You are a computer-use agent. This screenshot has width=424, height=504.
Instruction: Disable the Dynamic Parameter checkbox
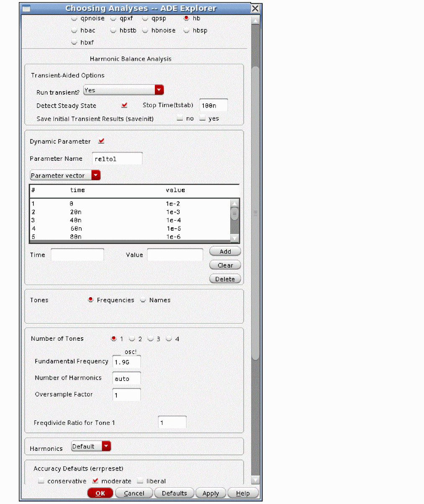[101, 141]
